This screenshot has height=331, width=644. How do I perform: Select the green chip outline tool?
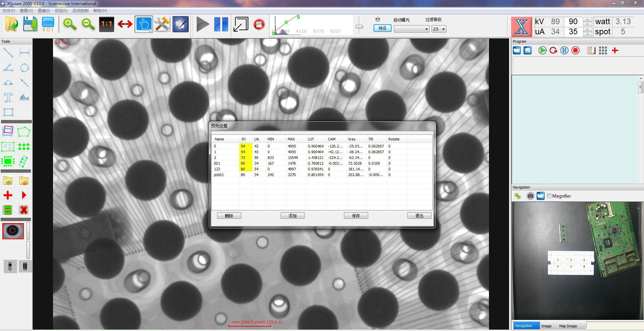coord(8,161)
